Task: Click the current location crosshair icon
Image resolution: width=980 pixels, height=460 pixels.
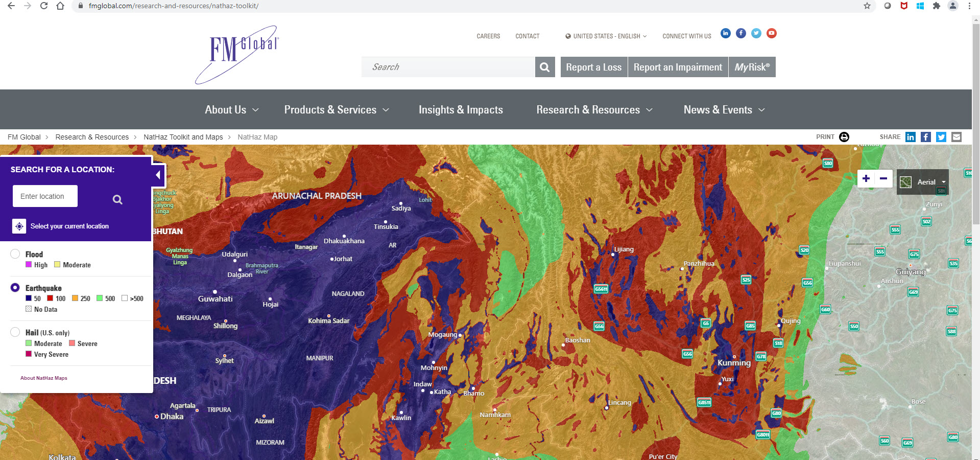Action: (19, 226)
